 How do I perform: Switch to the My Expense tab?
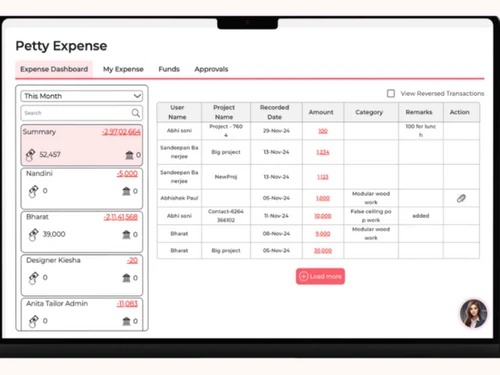coord(123,69)
